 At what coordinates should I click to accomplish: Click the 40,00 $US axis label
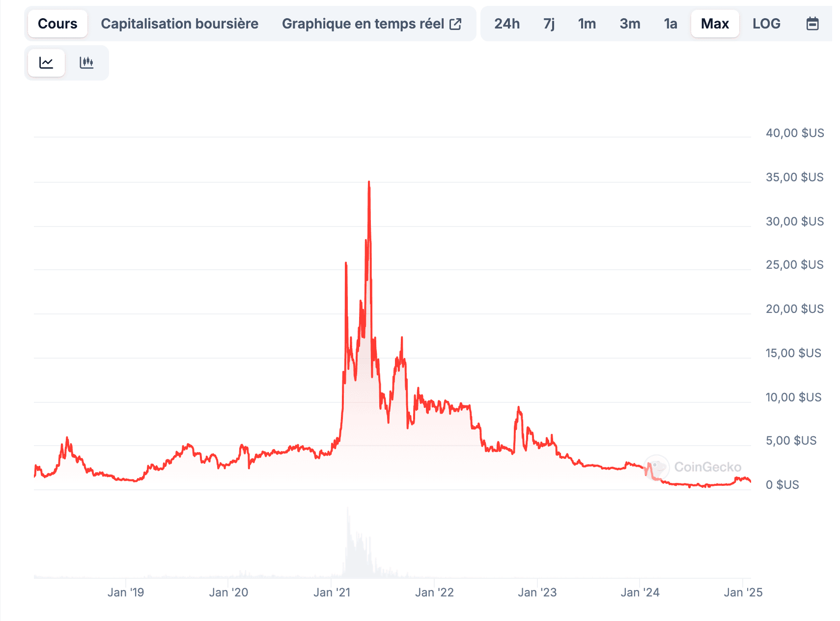tap(795, 133)
